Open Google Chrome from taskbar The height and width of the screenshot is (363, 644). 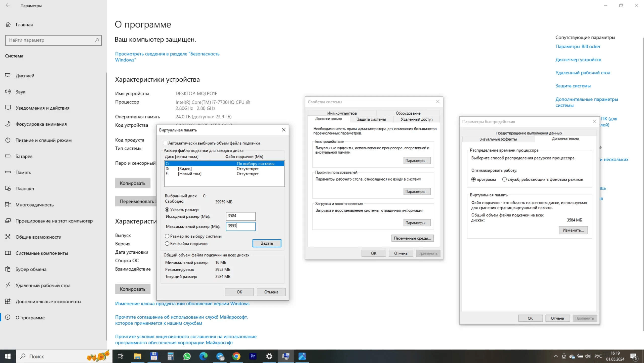click(x=236, y=356)
